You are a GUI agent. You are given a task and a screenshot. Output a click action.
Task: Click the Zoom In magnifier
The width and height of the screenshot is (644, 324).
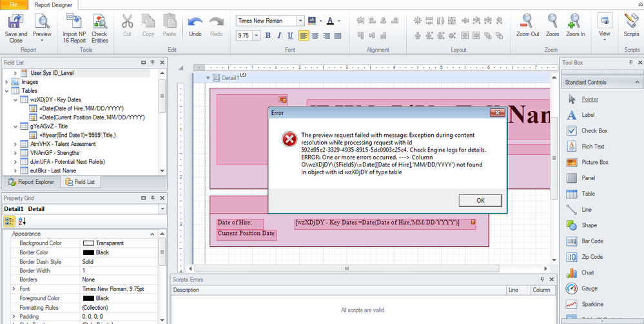[x=575, y=22]
